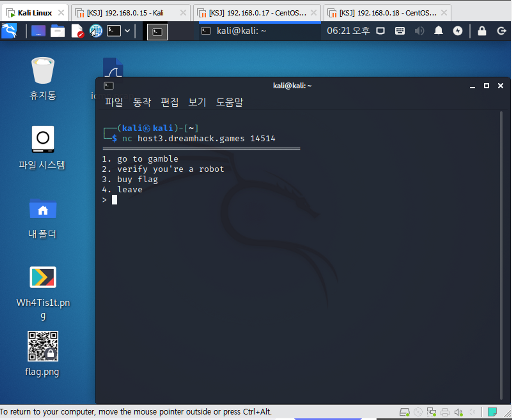This screenshot has height=420, width=512.
Task: Open the notifications bell icon
Action: click(x=438, y=31)
